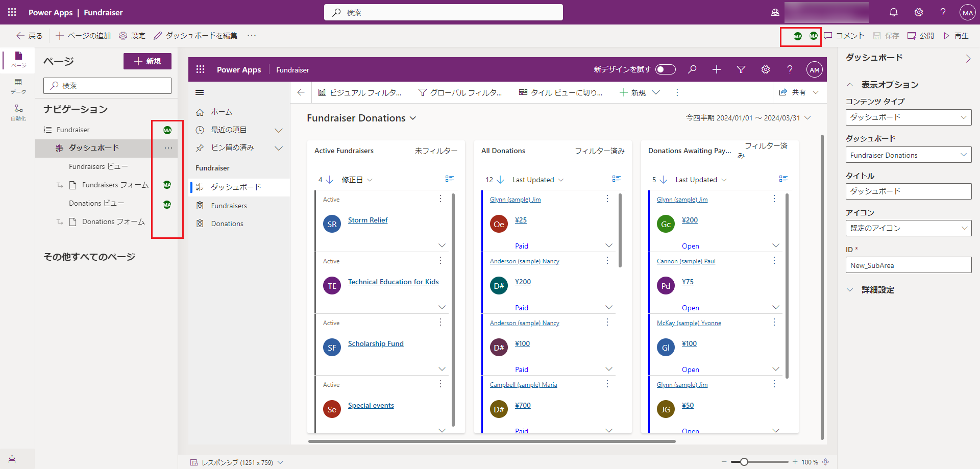
Task: Open stream view icon for Active Fundraisers
Action: point(450,179)
